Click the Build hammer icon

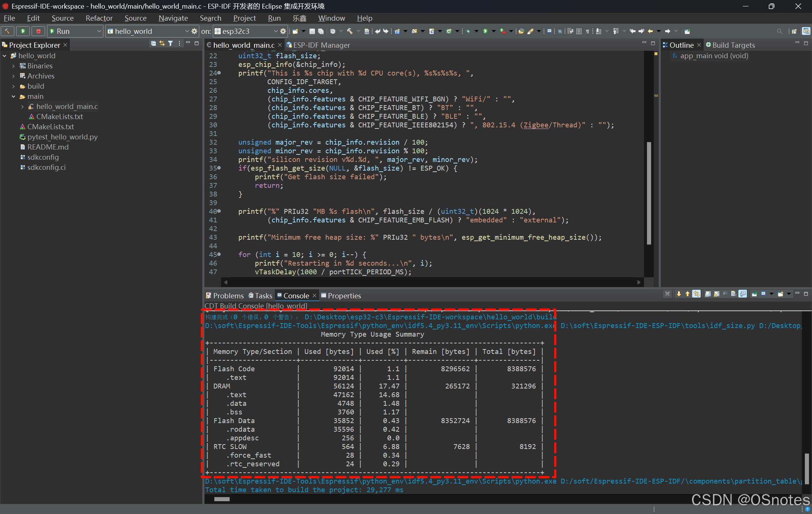click(x=8, y=31)
